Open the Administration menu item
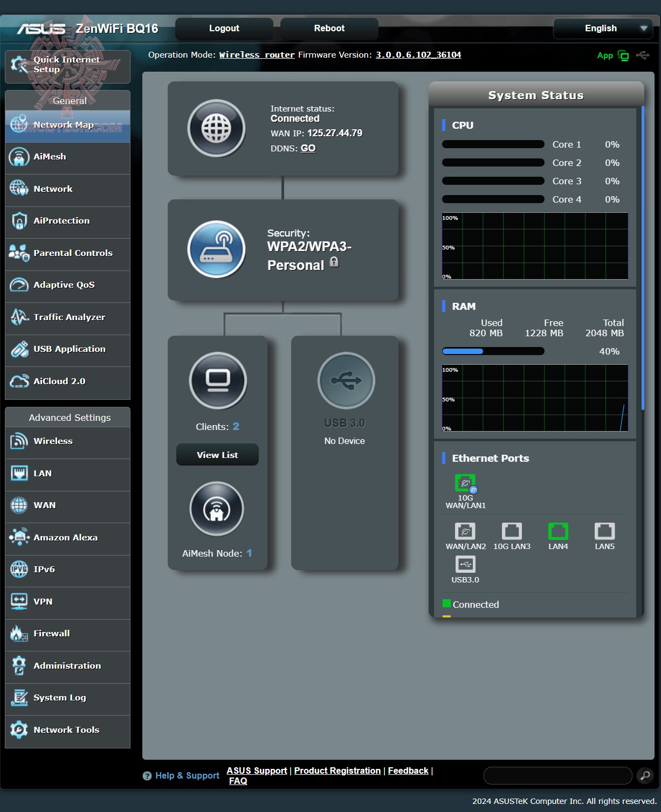This screenshot has width=661, height=812. (67, 666)
